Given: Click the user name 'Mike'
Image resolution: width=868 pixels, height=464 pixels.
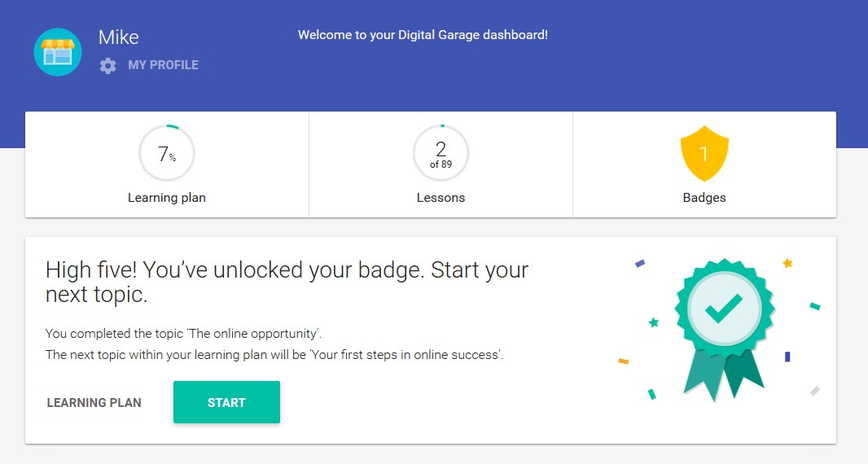Looking at the screenshot, I should (119, 37).
